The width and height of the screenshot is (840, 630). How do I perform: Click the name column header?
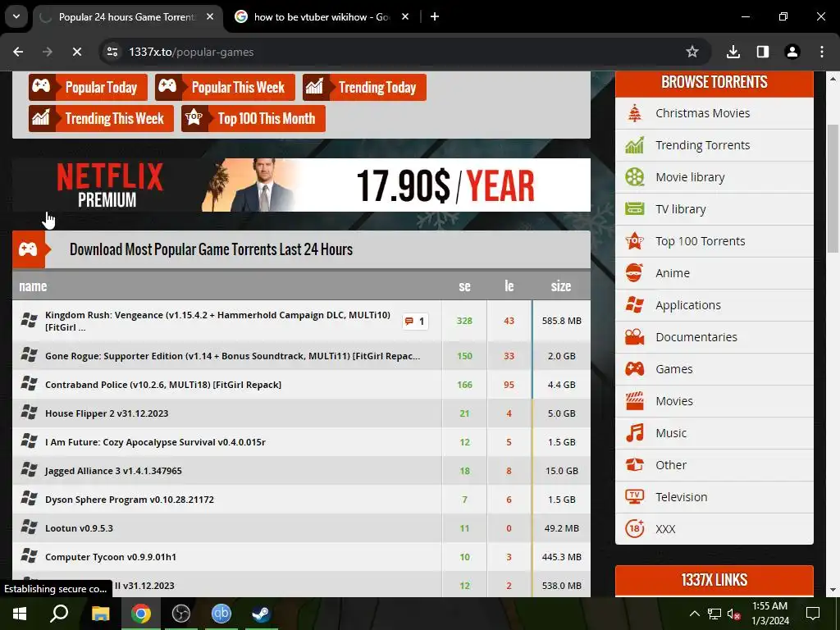pyautogui.click(x=33, y=286)
